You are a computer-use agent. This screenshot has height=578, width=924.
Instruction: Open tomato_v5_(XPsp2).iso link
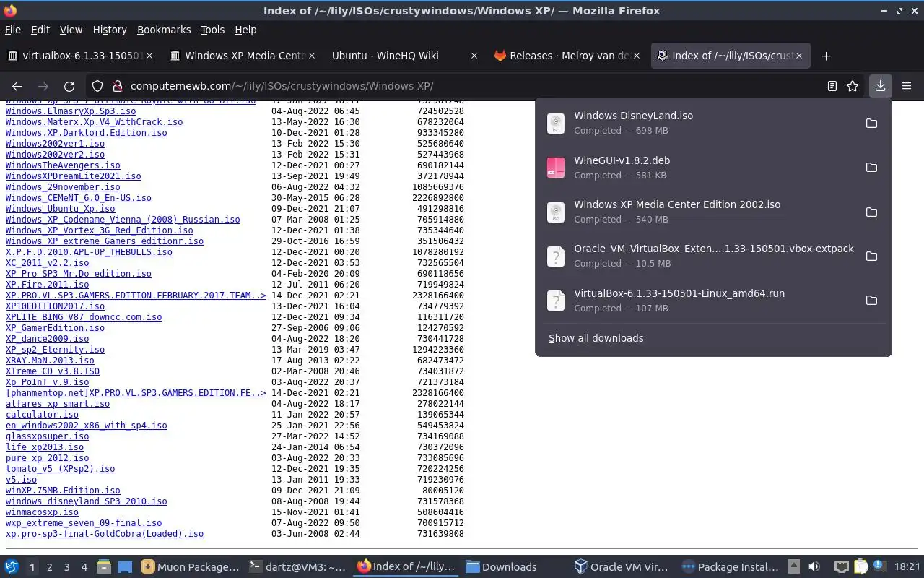pyautogui.click(x=60, y=469)
